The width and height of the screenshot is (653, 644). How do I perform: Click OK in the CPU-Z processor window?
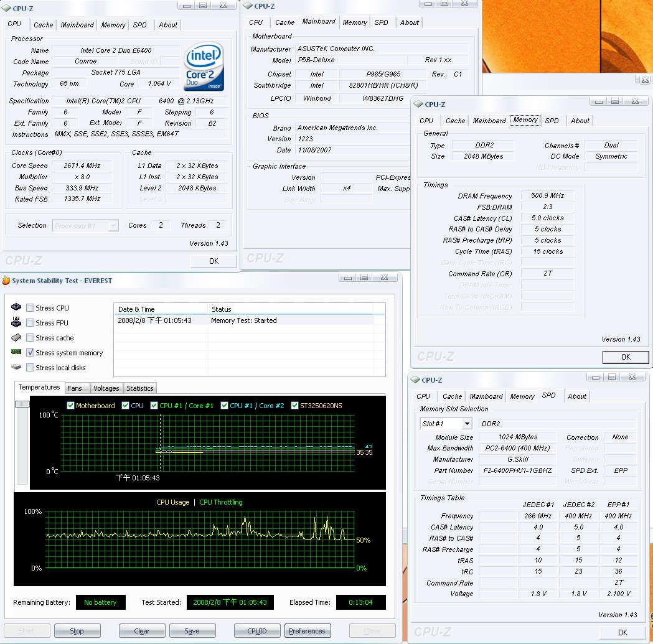tap(214, 261)
